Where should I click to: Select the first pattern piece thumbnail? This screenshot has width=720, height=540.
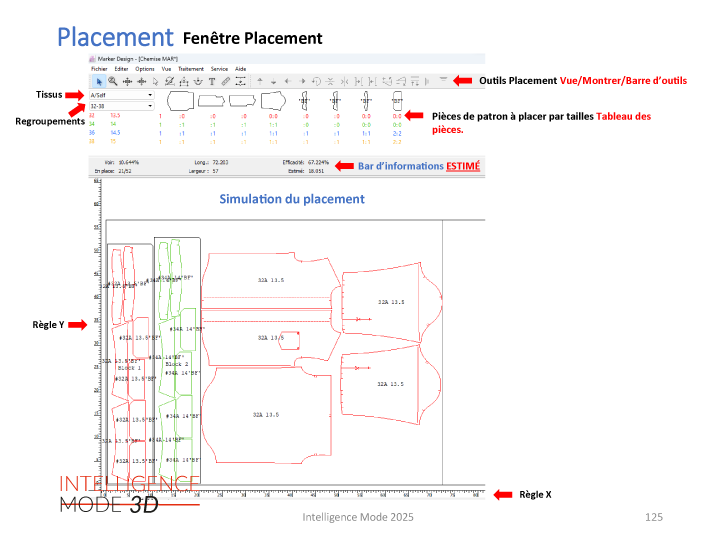point(178,100)
